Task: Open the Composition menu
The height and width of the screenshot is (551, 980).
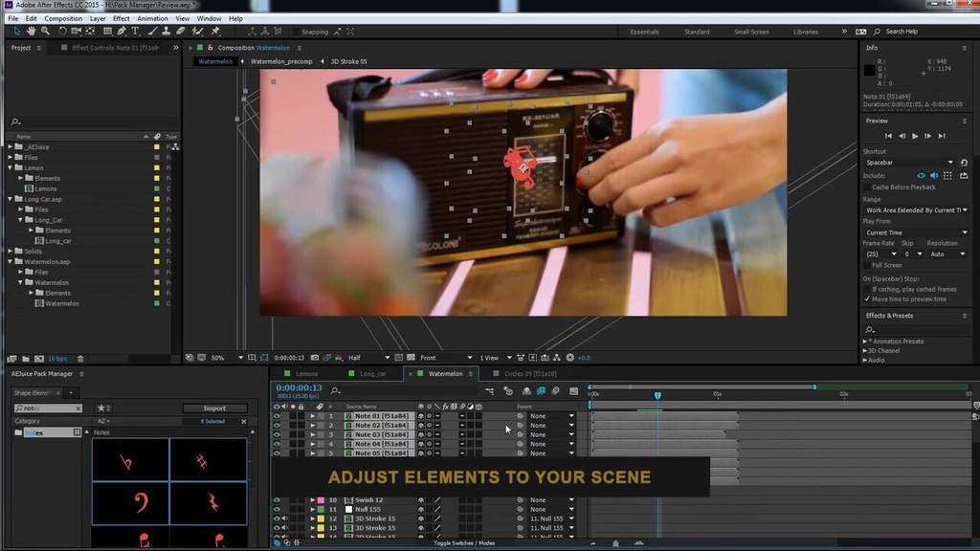Action: coord(63,19)
